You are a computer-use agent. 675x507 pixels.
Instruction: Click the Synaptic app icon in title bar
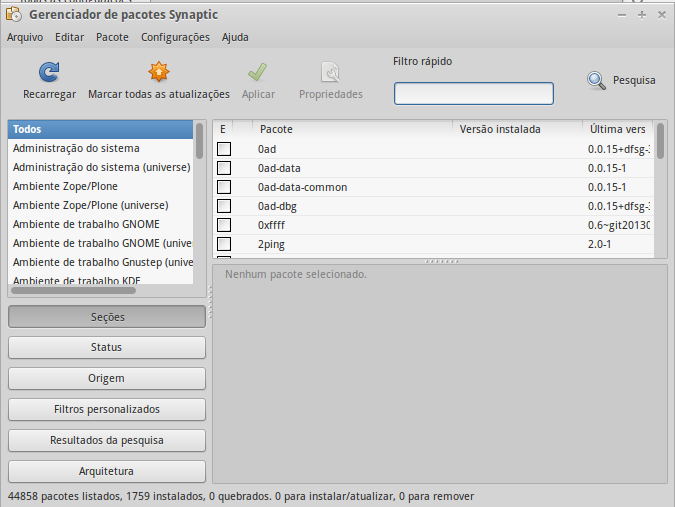tap(14, 14)
